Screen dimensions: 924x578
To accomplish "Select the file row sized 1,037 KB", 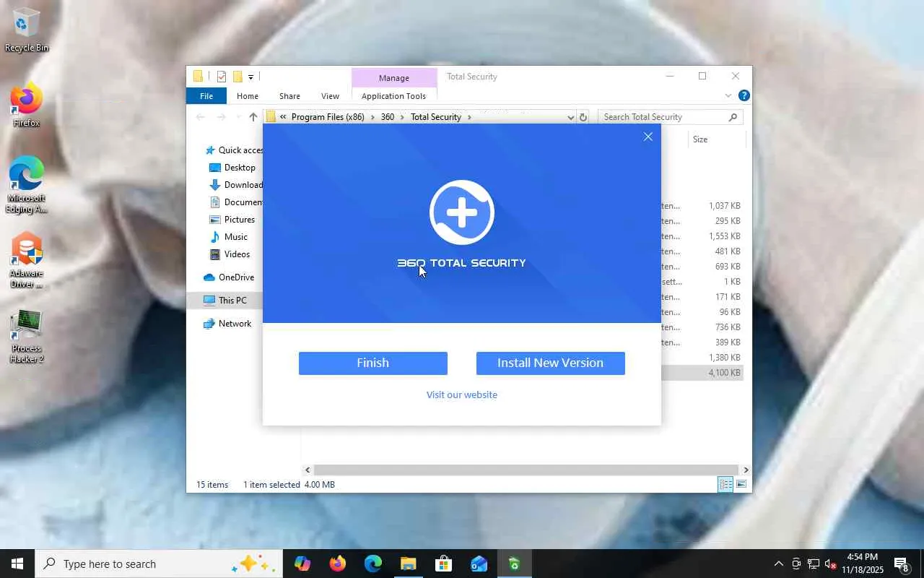I will click(x=702, y=206).
